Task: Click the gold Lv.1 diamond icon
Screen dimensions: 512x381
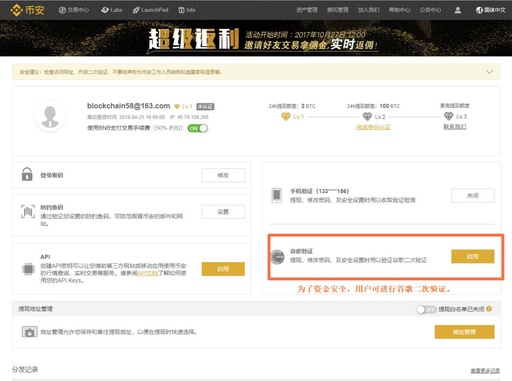Action: coord(286,117)
